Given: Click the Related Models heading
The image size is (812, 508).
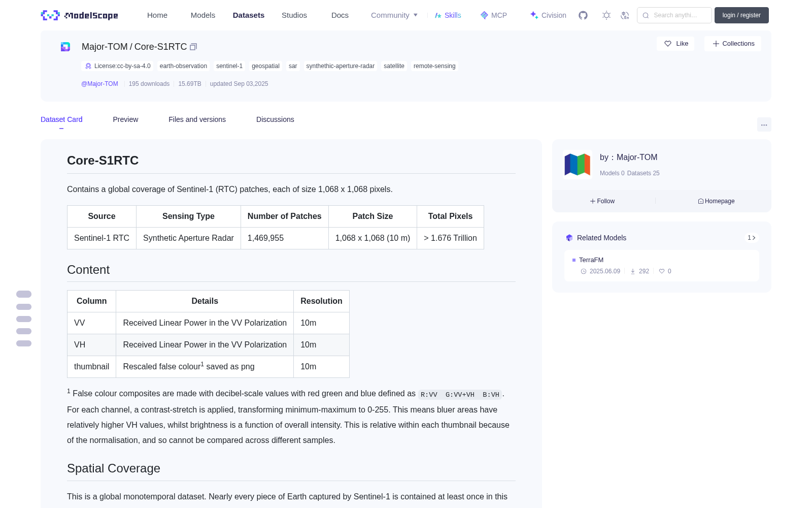Looking at the screenshot, I should click(601, 238).
